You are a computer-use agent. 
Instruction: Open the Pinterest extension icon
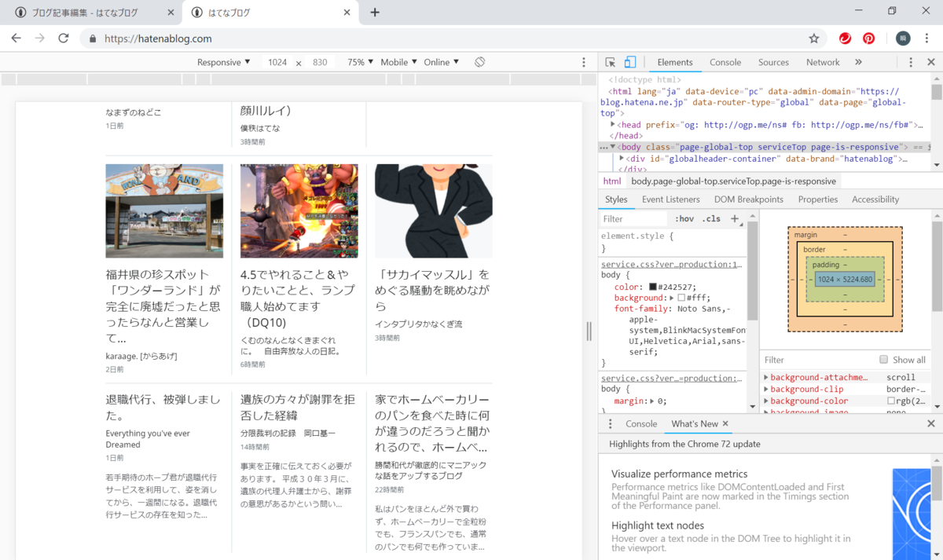[x=869, y=38]
